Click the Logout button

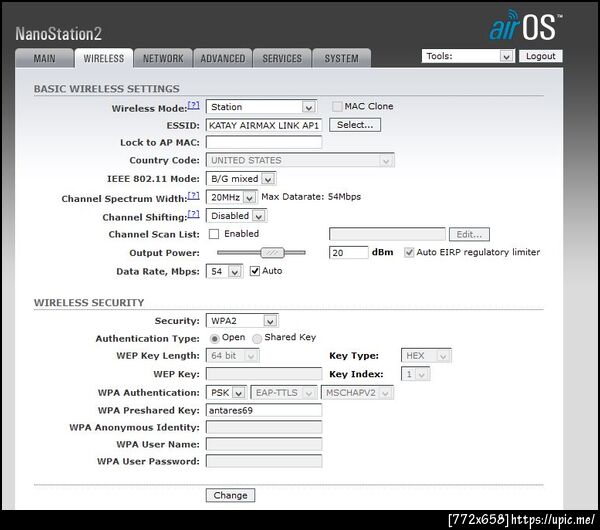click(540, 56)
